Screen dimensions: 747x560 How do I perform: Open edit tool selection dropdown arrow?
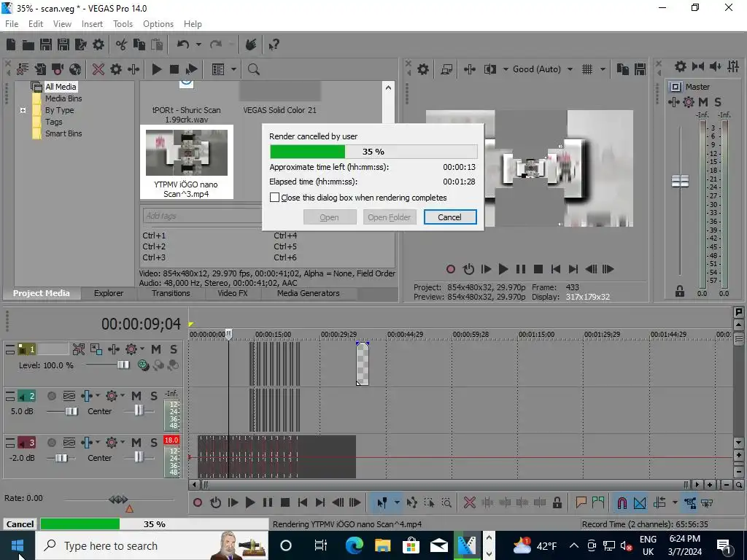click(396, 502)
